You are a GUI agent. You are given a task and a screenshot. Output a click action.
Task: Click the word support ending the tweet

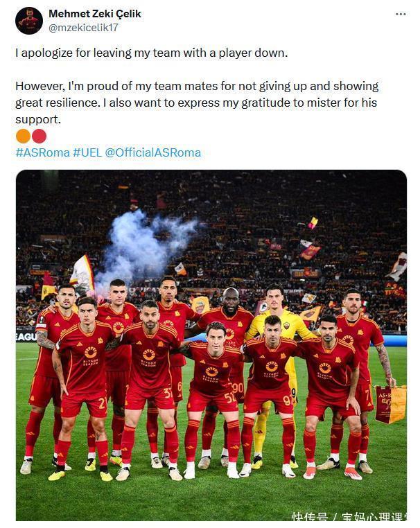[x=38, y=120]
